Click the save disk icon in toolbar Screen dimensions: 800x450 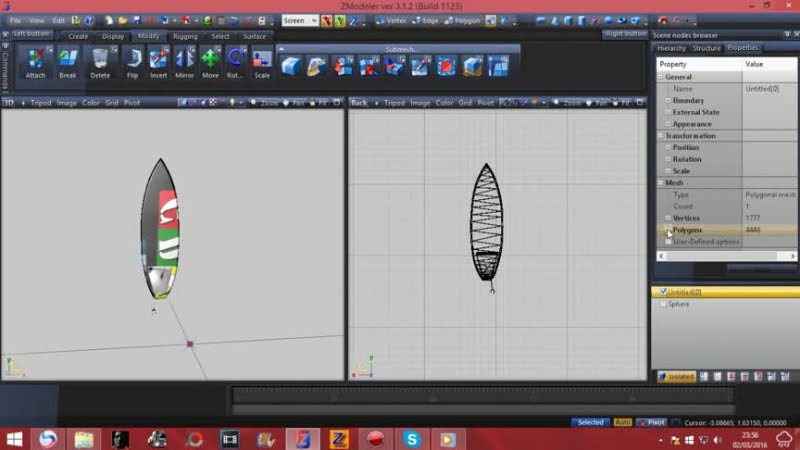tap(137, 20)
